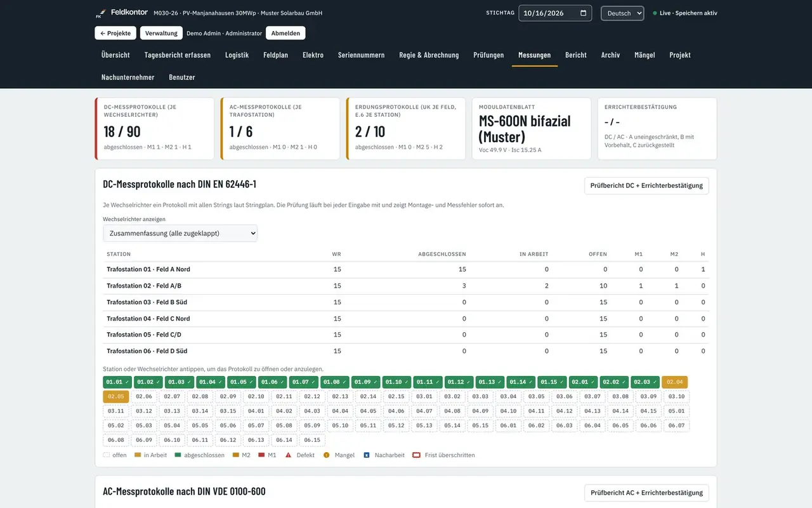Click the blue Nacharbeit legend icon

point(367,455)
